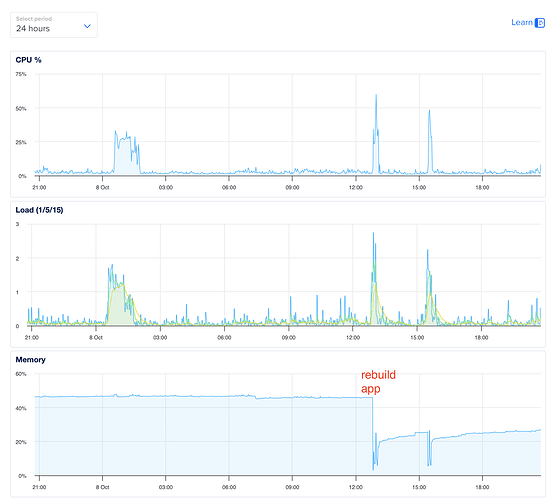The width and height of the screenshot is (553, 500).
Task: Click the CPU spike peak after 15:00
Action: coord(429,111)
